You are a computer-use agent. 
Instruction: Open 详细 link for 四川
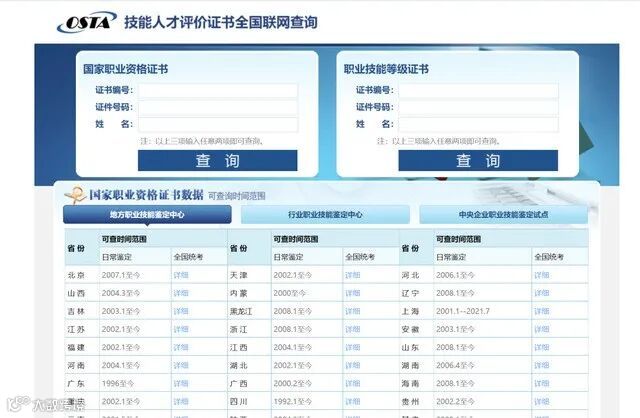pyautogui.click(x=353, y=402)
